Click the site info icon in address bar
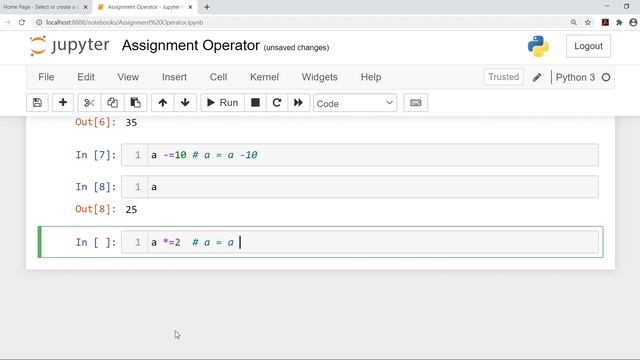The image size is (640, 360). tap(39, 22)
